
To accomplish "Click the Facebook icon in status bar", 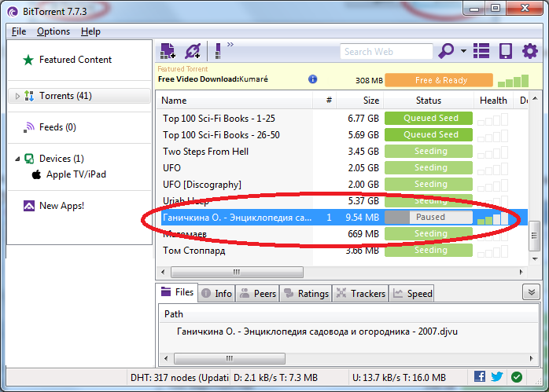I will pos(480,376).
